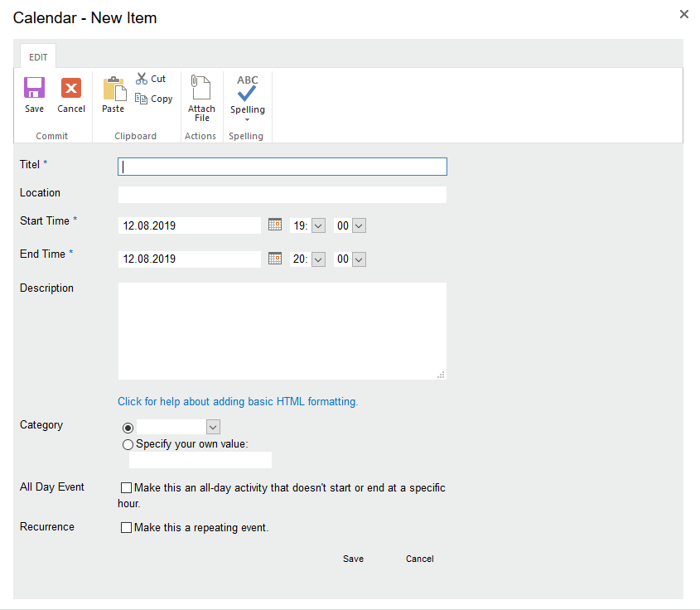Screen dimensions: 700x610
Task: Check Make this a repeating event
Action: [126, 527]
